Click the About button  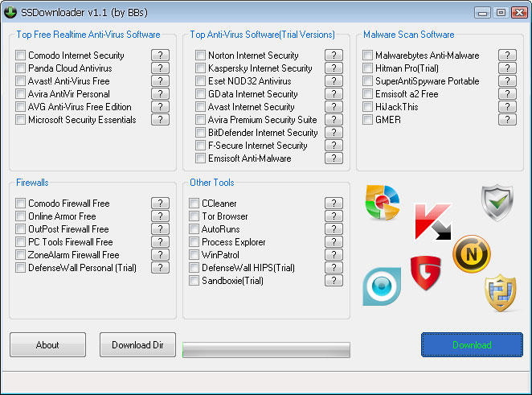[x=48, y=345]
